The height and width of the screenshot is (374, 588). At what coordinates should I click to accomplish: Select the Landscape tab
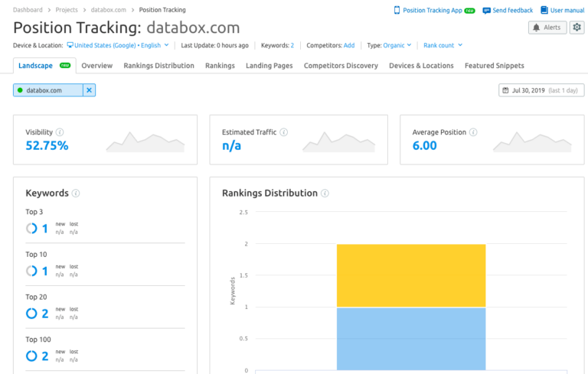point(44,66)
